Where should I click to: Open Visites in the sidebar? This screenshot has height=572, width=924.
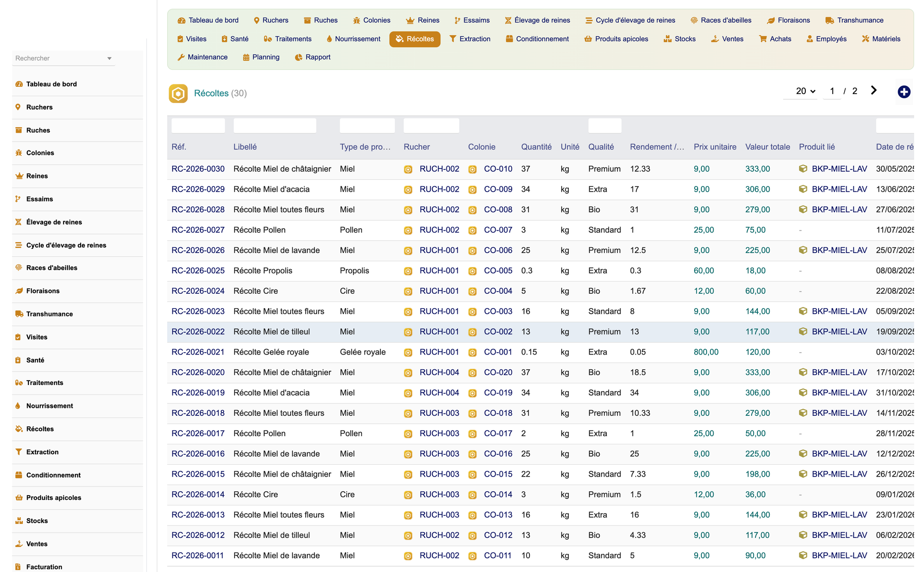click(x=37, y=337)
